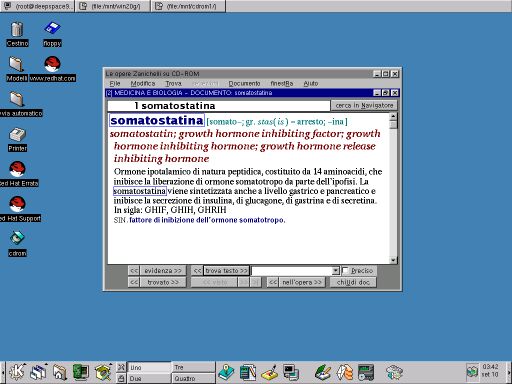Open the Modifica menu
Image resolution: width=512 pixels, height=384 pixels.
[143, 83]
